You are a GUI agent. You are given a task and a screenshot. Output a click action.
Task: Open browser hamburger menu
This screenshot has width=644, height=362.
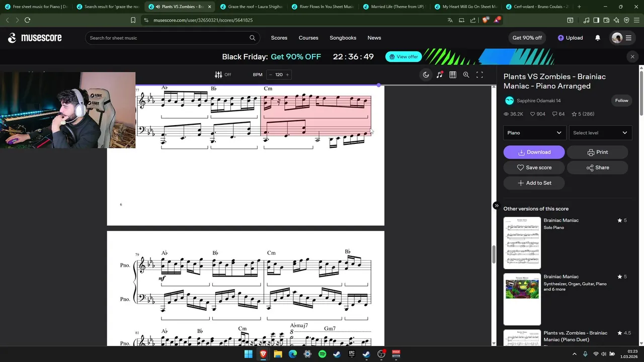637,20
